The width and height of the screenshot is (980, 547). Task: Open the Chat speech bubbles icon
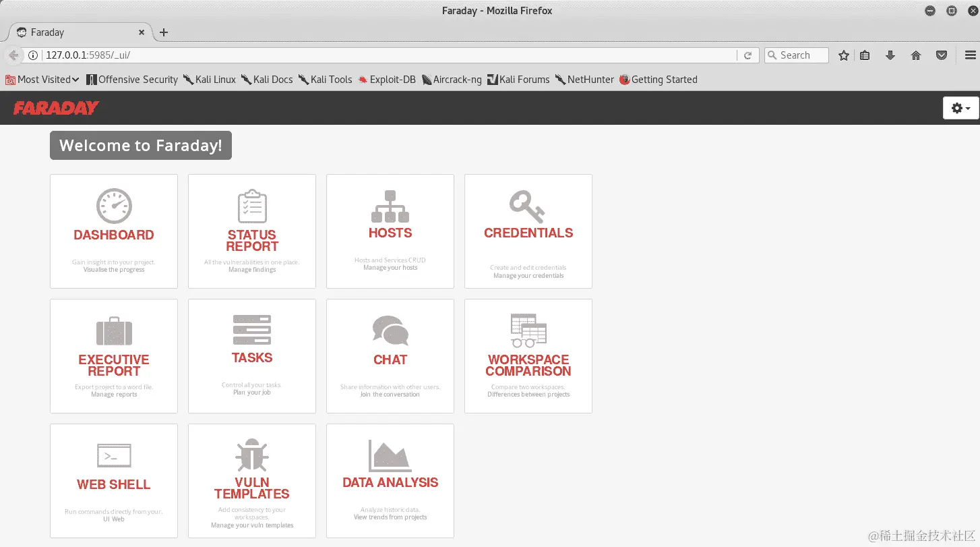point(390,330)
